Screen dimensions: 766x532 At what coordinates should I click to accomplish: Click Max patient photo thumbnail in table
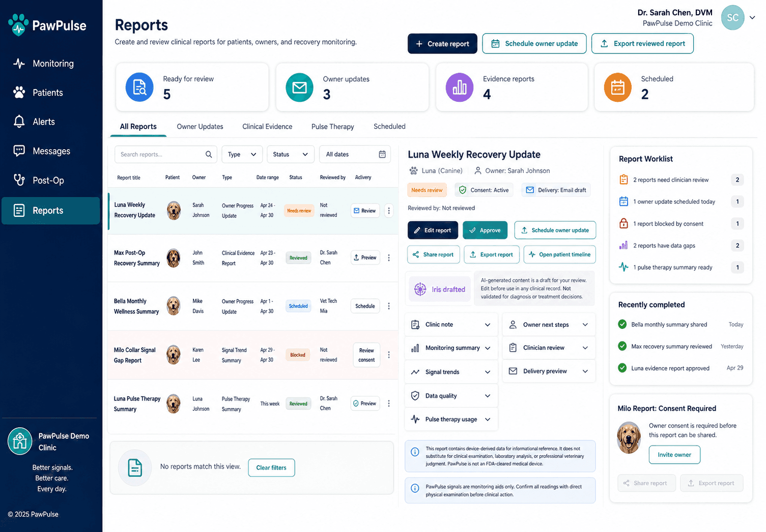pos(174,258)
